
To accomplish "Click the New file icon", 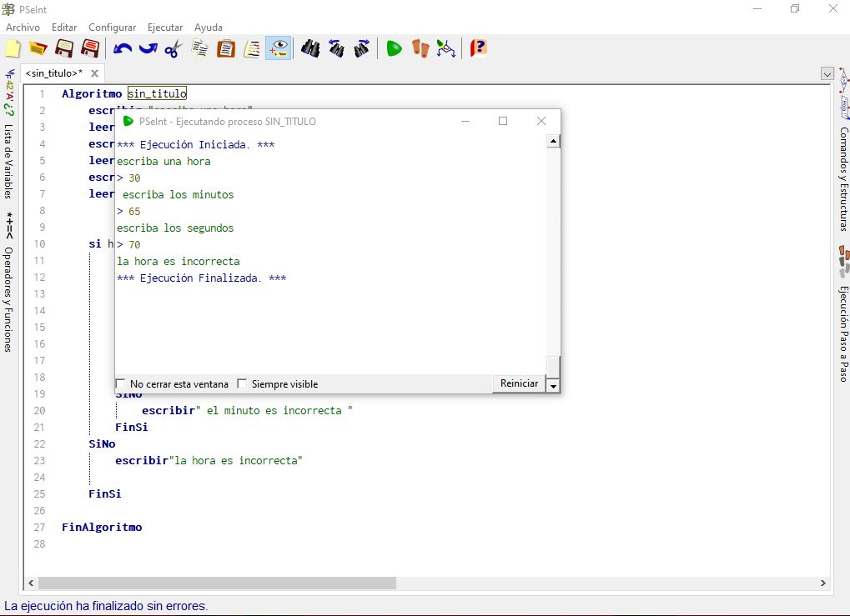I will click(13, 48).
